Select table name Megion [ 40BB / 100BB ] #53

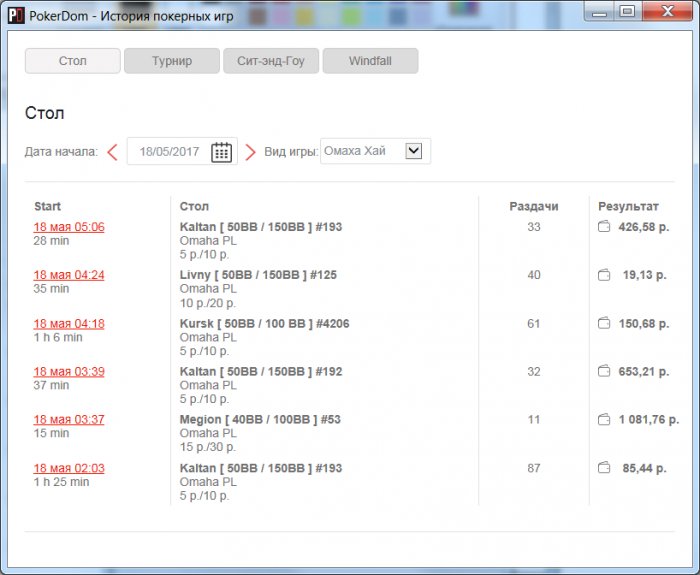(260, 420)
